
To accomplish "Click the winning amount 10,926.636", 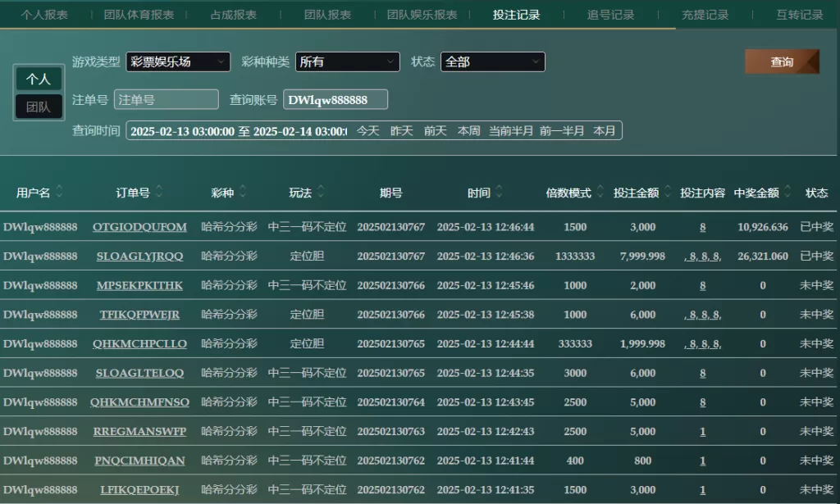I will coord(763,227).
